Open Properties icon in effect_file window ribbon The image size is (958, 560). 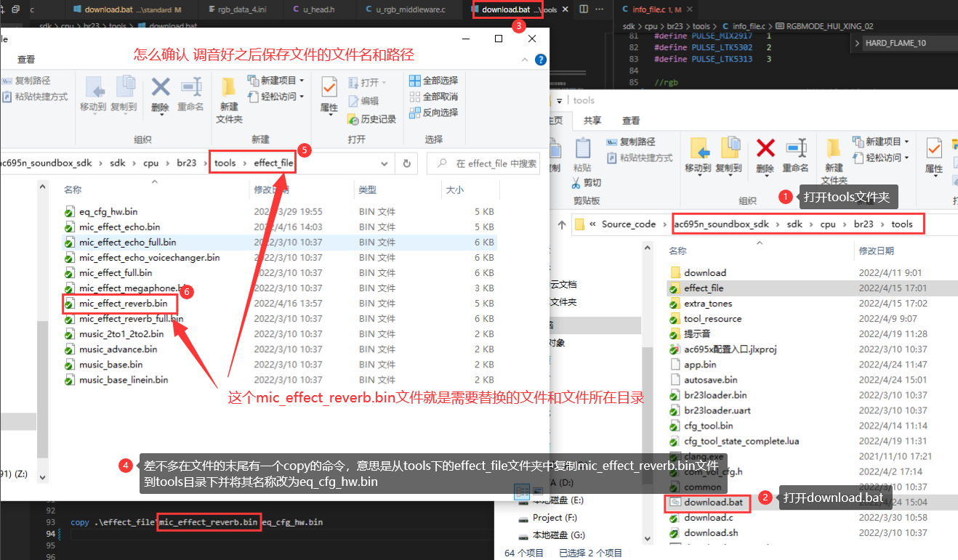[x=329, y=94]
